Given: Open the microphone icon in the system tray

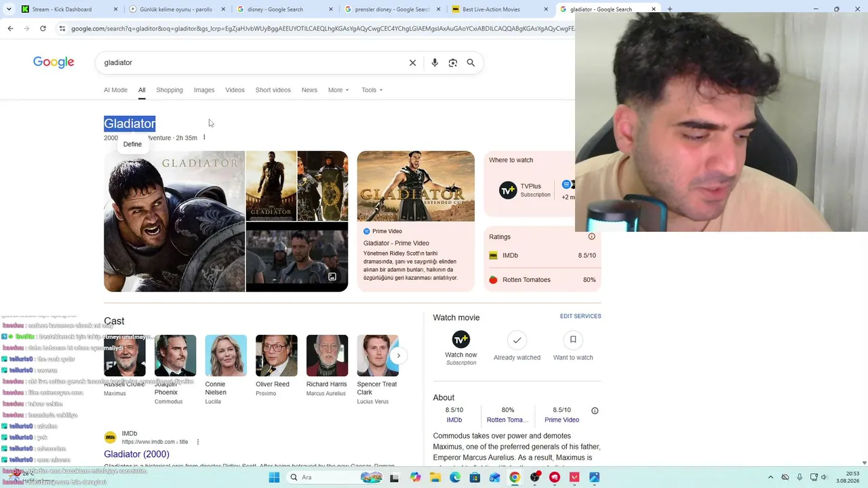Looking at the screenshot, I should tap(800, 477).
